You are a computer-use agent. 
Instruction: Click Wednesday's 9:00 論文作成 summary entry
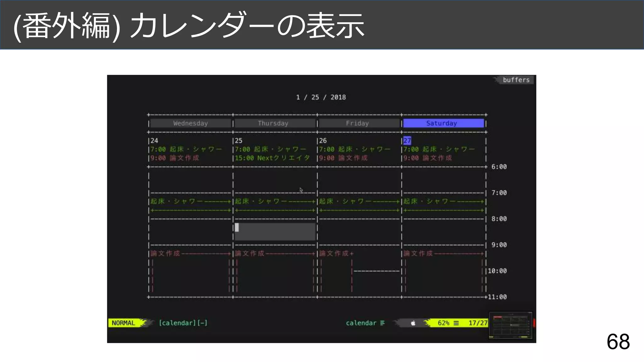tap(175, 158)
